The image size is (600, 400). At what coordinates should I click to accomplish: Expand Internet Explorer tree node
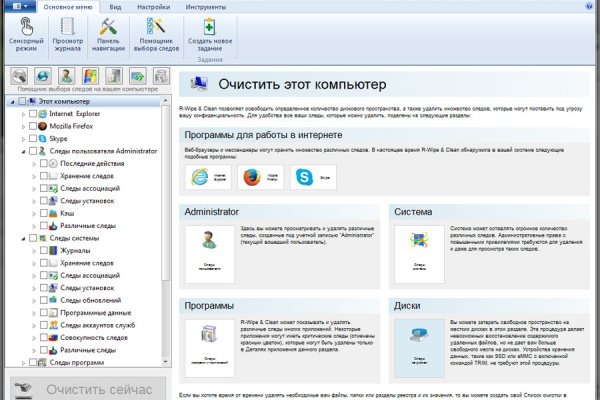(23, 114)
